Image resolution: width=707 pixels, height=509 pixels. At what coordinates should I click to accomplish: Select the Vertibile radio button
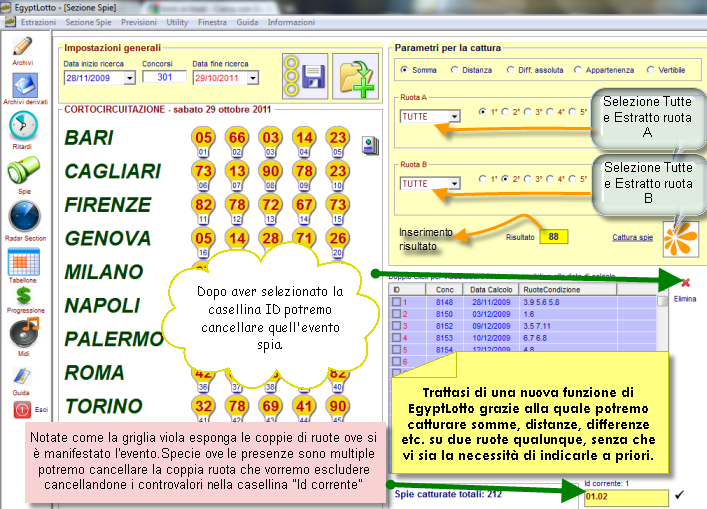point(650,69)
